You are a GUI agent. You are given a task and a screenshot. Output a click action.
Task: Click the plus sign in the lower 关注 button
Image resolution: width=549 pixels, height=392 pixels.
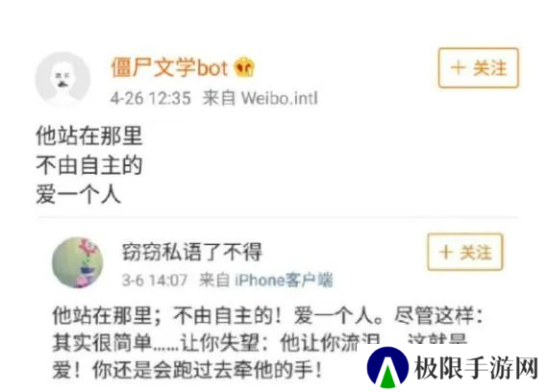(446, 252)
